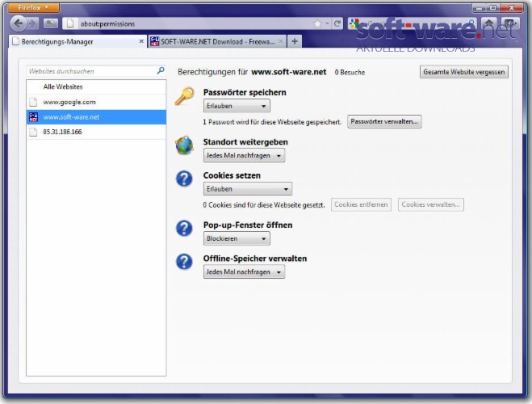Reload the page with refresh icon
The image size is (532, 404).
pos(337,23)
